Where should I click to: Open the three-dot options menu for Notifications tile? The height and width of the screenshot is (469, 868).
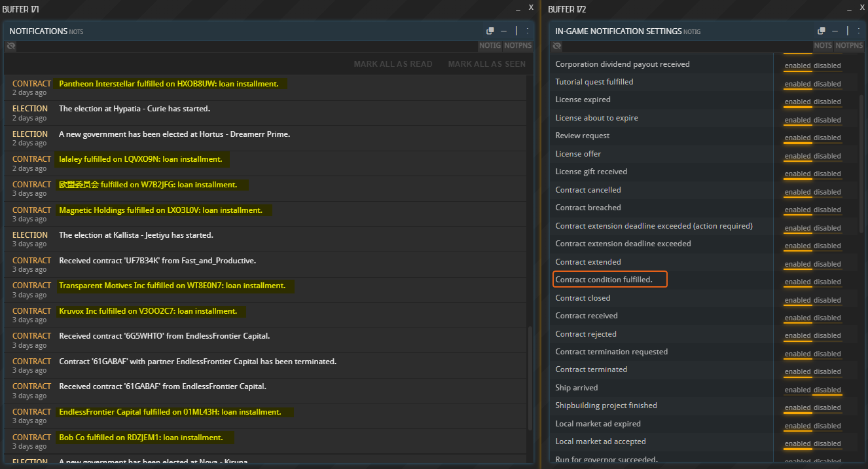[527, 31]
